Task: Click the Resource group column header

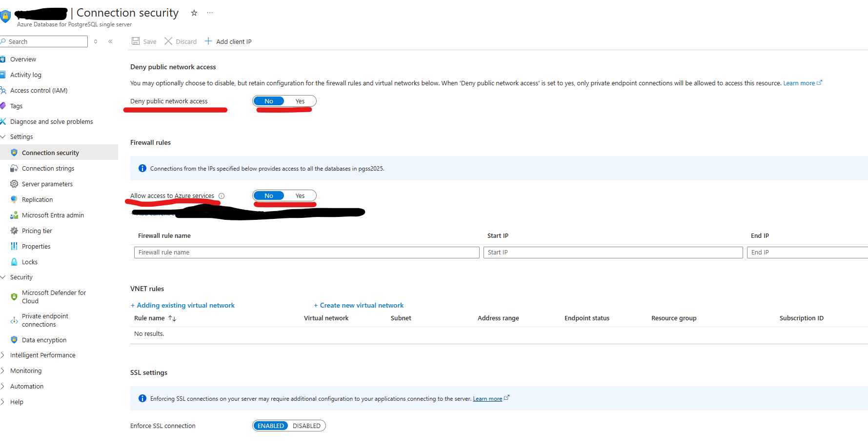Action: tap(674, 318)
